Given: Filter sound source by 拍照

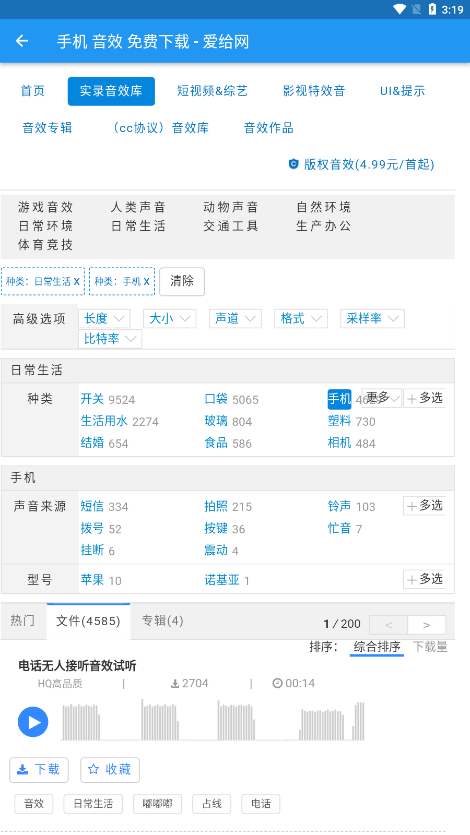Looking at the screenshot, I should [216, 506].
